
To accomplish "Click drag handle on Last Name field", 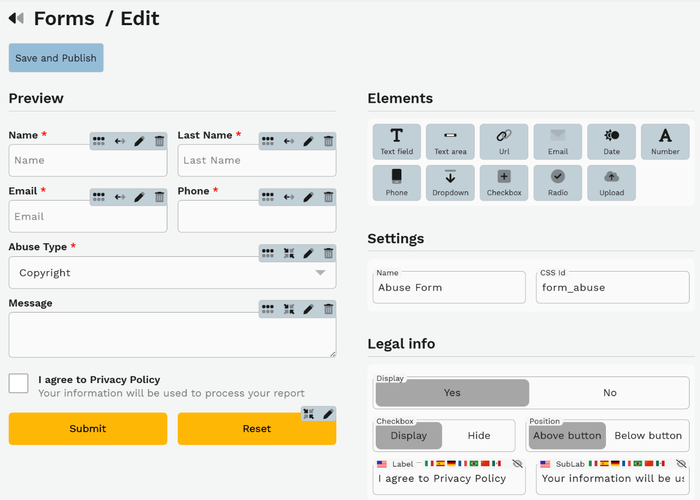I will point(268,141).
